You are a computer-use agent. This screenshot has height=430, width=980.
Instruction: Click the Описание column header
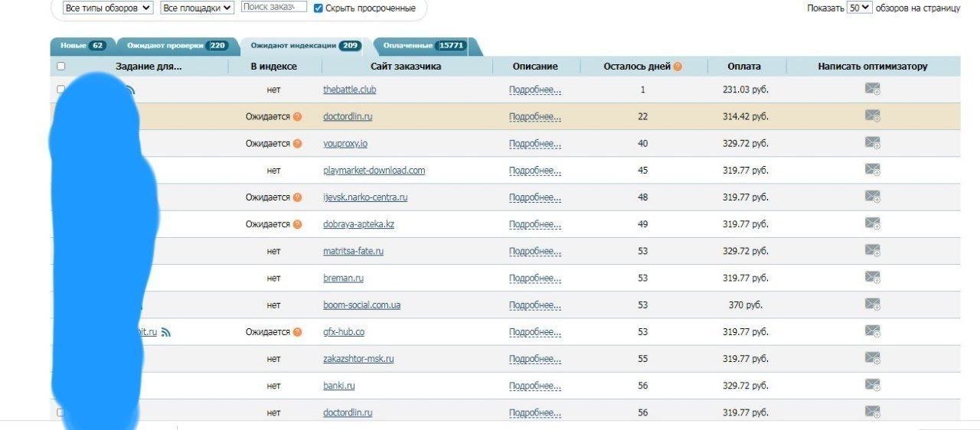click(x=535, y=67)
